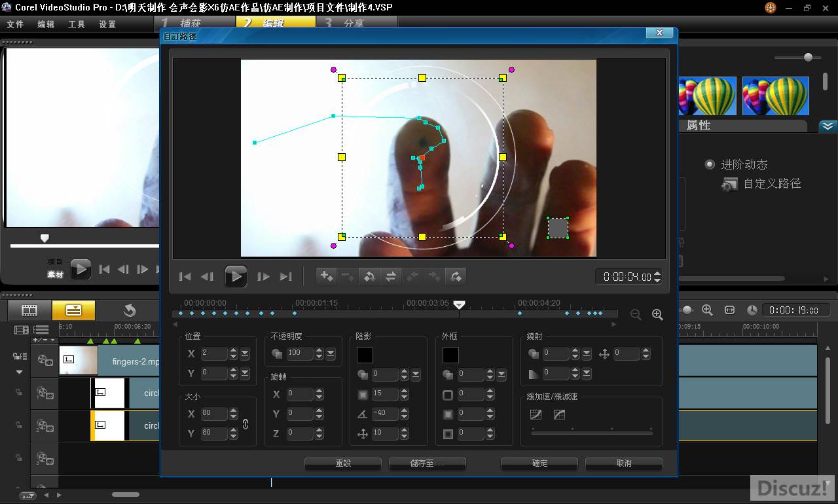Image resolution: width=838 pixels, height=504 pixels.
Task: Zoom out the keyframe timeline
Action: [636, 315]
